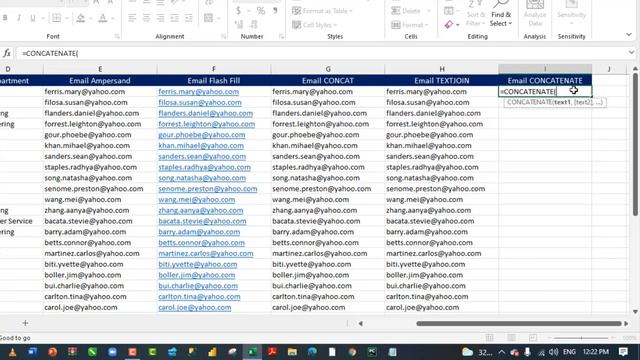
Task: Toggle Underline formatting
Action: [33, 18]
